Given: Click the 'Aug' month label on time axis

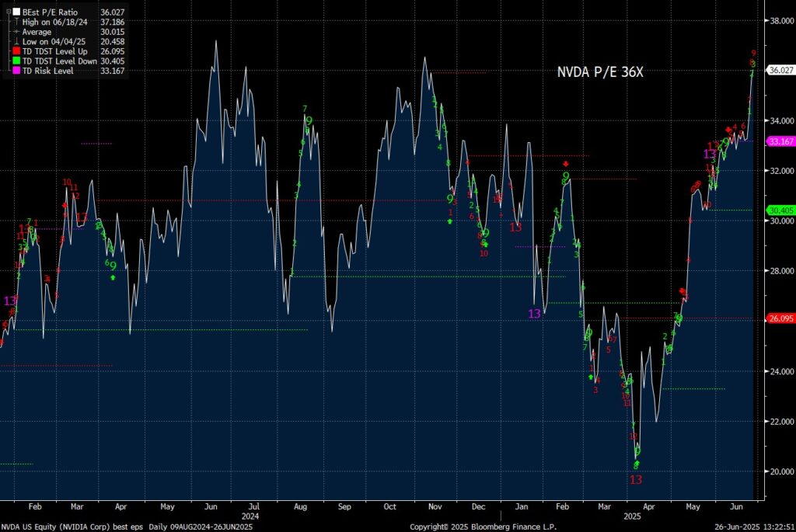Looking at the screenshot, I should coord(300,506).
